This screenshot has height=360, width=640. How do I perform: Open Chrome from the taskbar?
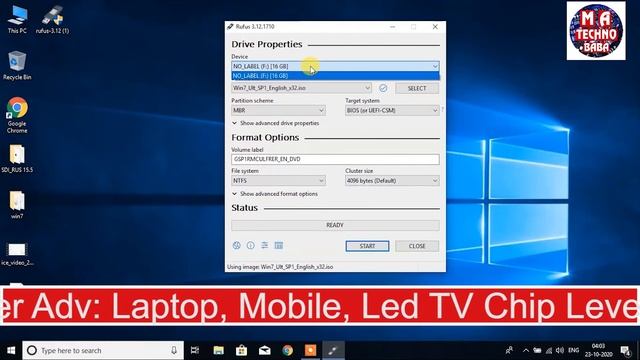click(x=287, y=350)
